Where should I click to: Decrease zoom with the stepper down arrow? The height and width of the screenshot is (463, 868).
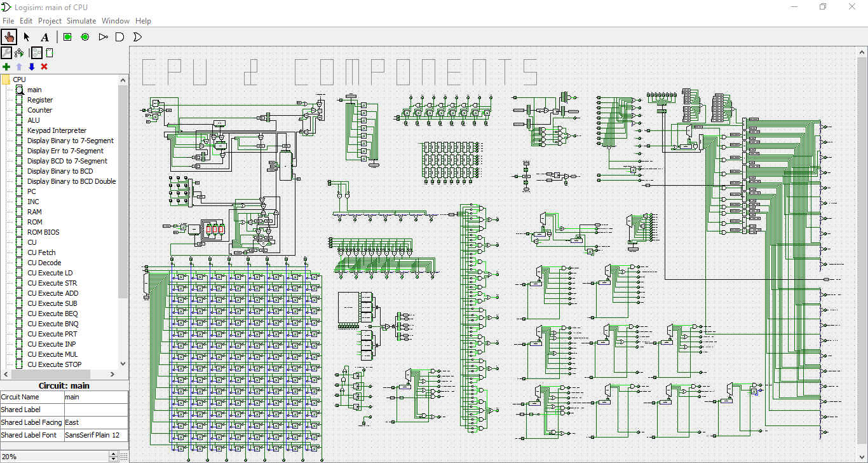[x=114, y=459]
